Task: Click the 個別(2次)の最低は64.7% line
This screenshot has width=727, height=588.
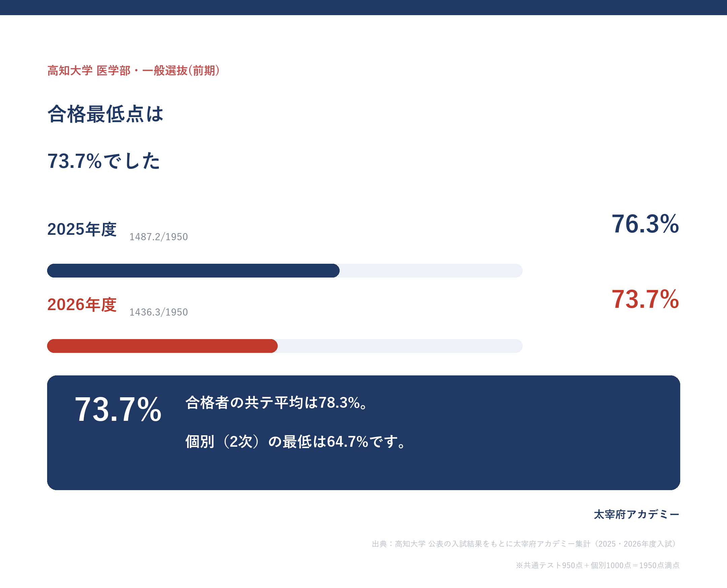Action: [x=295, y=442]
